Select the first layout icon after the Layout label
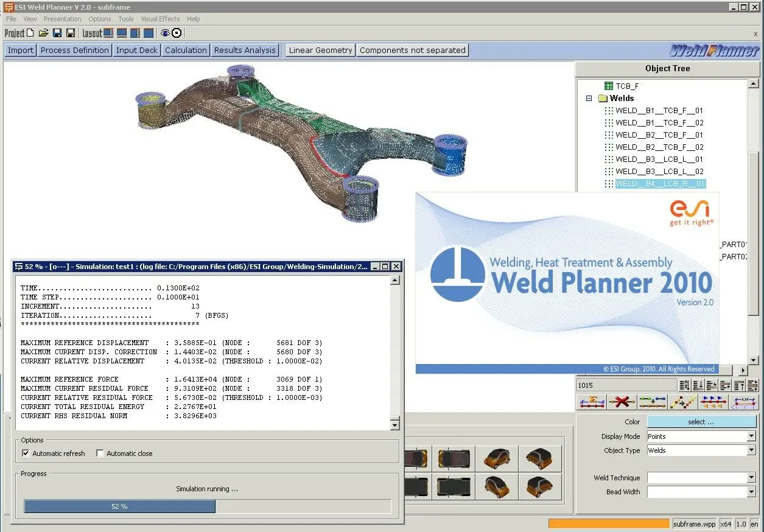This screenshot has height=532, width=764. [108, 33]
